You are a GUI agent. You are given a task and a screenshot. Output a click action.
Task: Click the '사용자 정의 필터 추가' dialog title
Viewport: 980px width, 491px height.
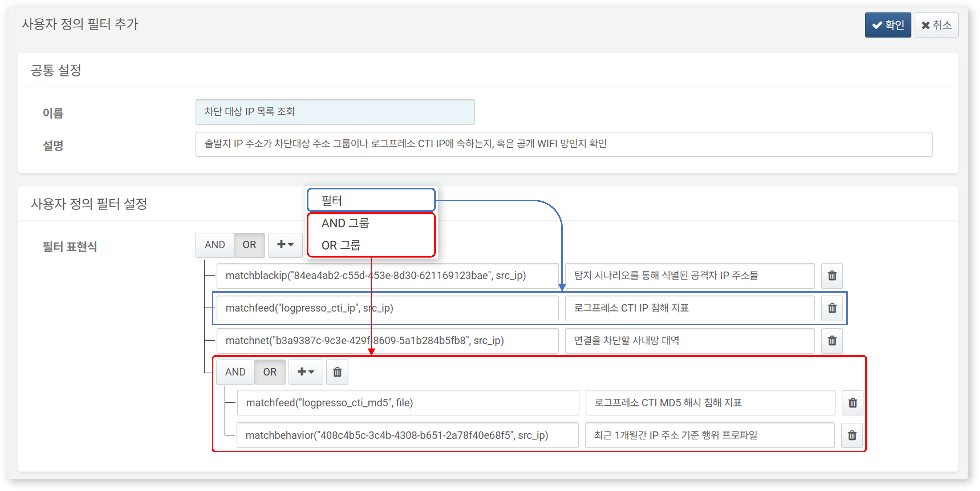(80, 24)
